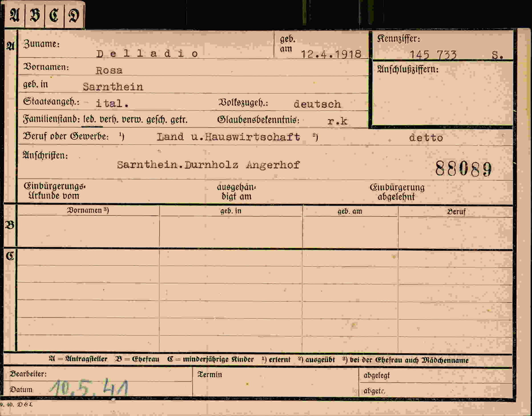Click the index tab letter B
This screenshot has width=532, height=416.
coord(35,15)
